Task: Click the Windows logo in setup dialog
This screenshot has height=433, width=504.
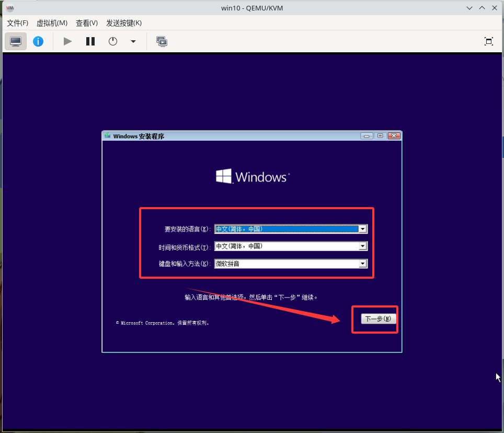Action: pos(253,176)
